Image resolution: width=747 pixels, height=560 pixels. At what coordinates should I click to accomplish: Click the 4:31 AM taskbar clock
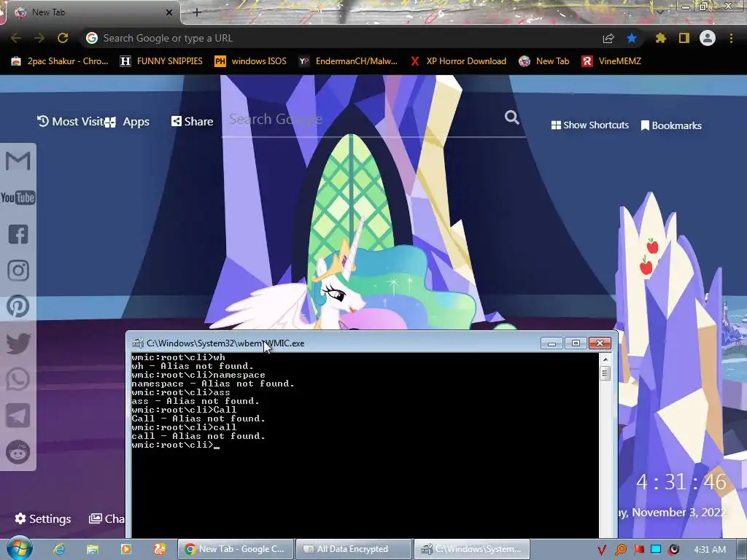[710, 549]
